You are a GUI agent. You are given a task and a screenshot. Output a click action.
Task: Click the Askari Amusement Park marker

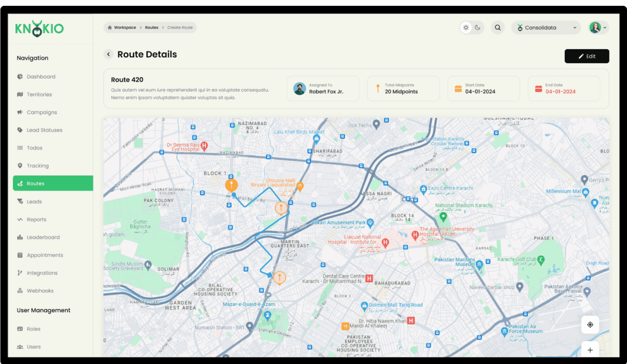(370, 223)
